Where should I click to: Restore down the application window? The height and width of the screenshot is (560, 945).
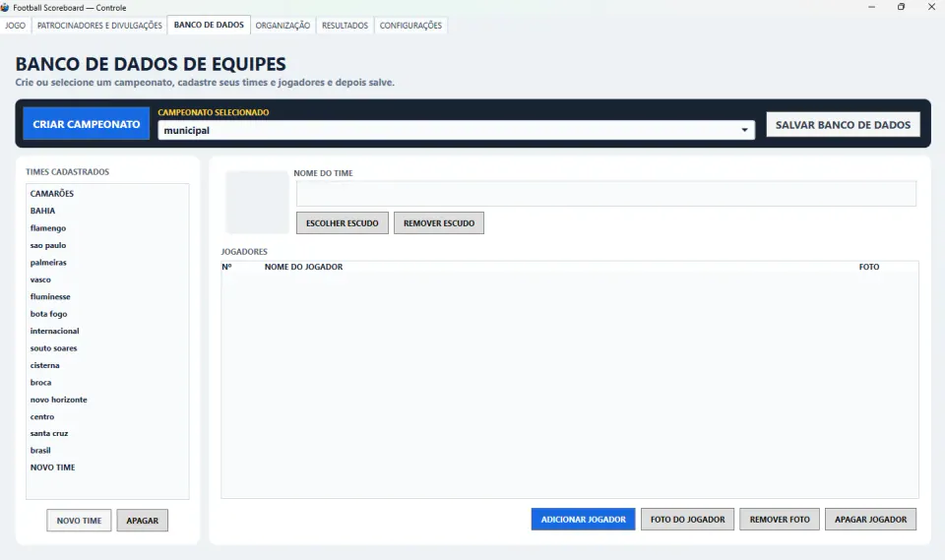901,7
